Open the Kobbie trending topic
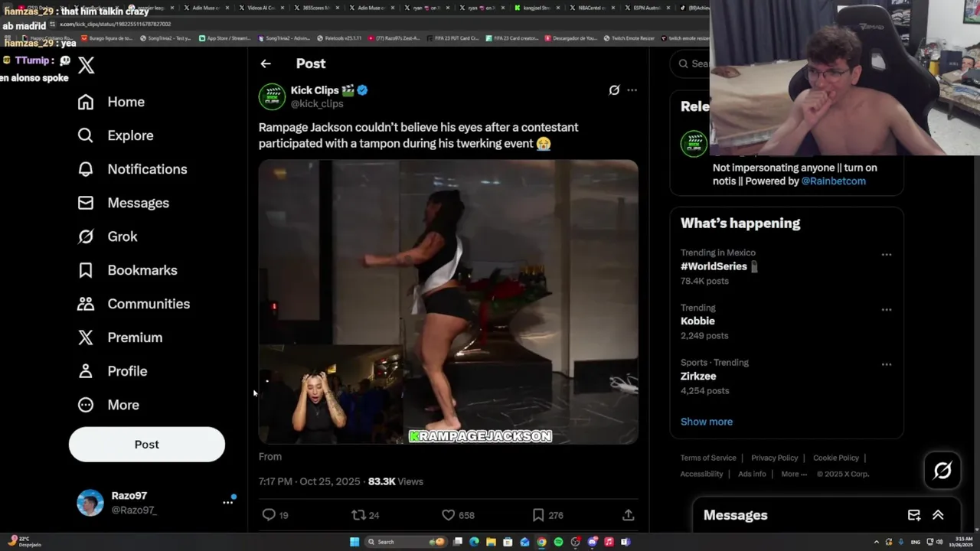Image resolution: width=980 pixels, height=551 pixels. 697,321
